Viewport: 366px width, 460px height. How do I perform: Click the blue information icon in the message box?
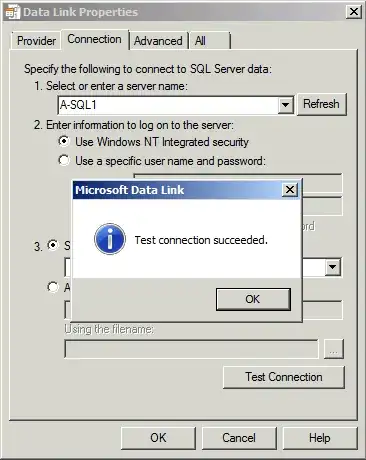pyautogui.click(x=110, y=239)
